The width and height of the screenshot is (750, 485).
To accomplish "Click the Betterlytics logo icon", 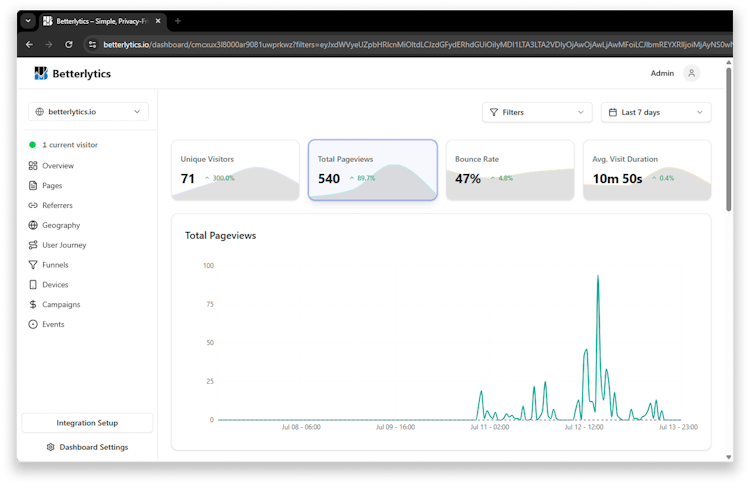I will pyautogui.click(x=41, y=73).
